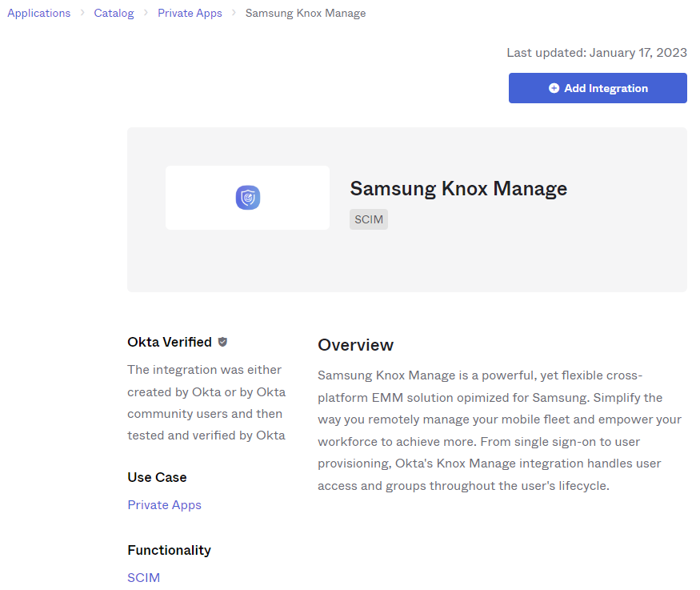The width and height of the screenshot is (700, 590).
Task: Click the Overview heading
Action: [x=356, y=345]
